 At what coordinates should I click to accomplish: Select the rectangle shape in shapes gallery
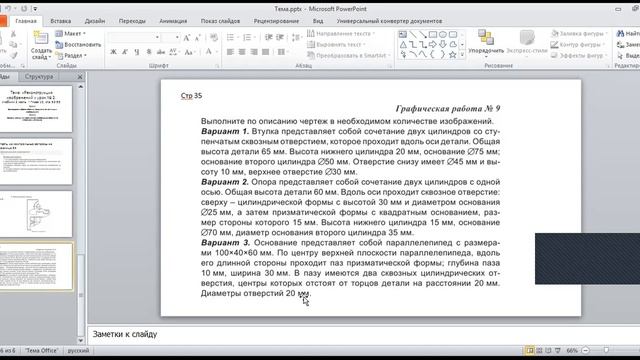coord(433,35)
